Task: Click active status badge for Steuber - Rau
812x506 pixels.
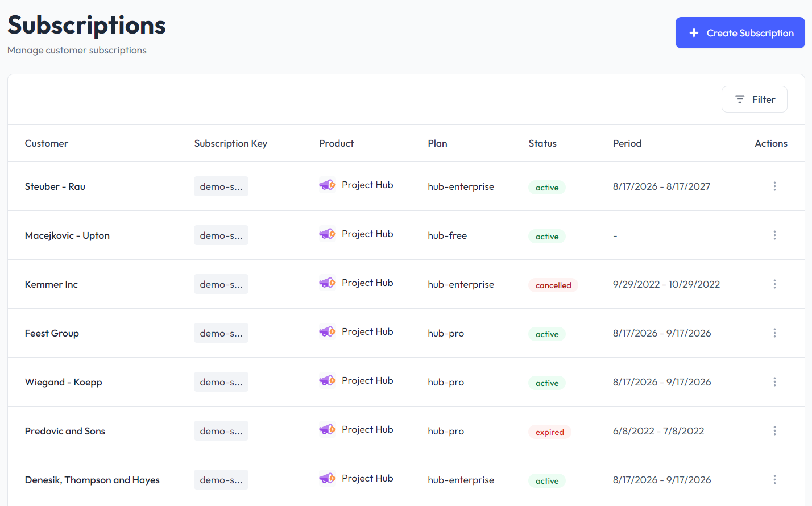Action: coord(547,188)
